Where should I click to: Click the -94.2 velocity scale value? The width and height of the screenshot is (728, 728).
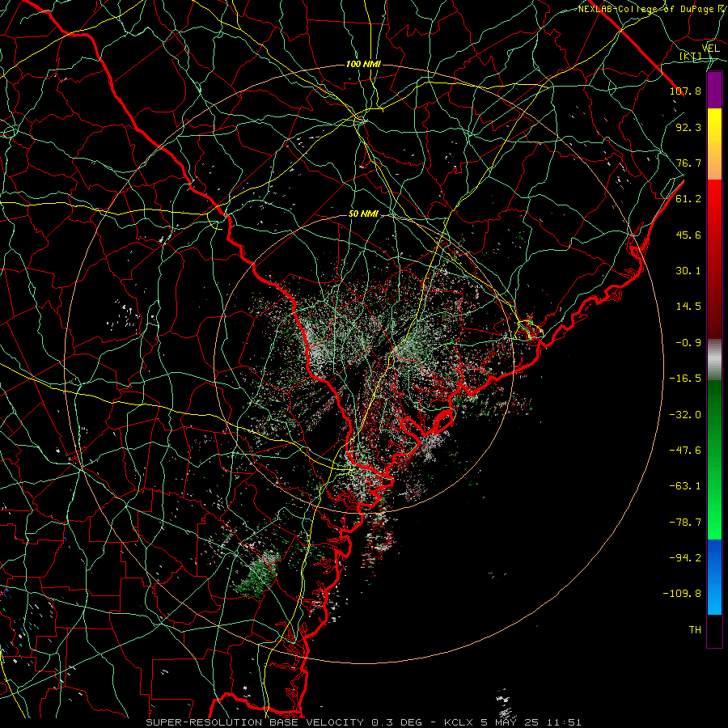[x=685, y=558]
